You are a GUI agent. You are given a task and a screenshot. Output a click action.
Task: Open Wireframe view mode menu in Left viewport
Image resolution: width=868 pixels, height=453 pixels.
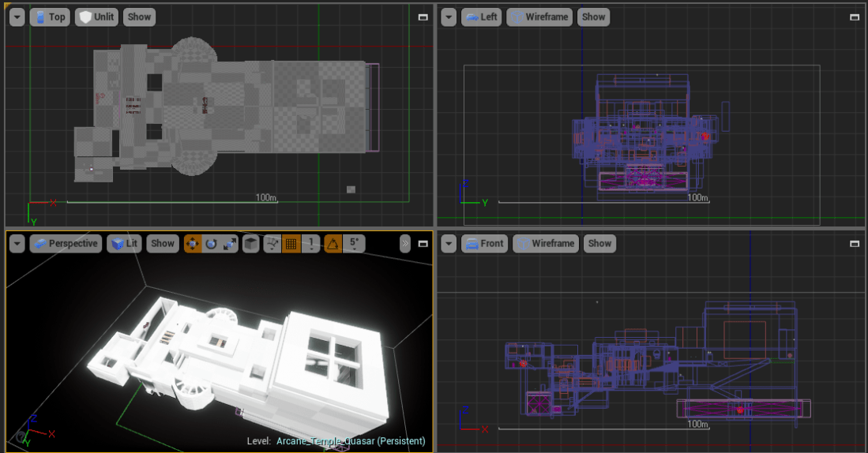coord(539,17)
